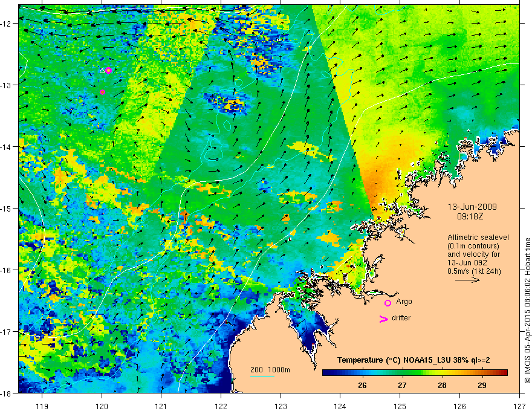Screen dimensions: 532x411
Task: Click the "Argo" legend label
Action: pyautogui.click(x=404, y=302)
